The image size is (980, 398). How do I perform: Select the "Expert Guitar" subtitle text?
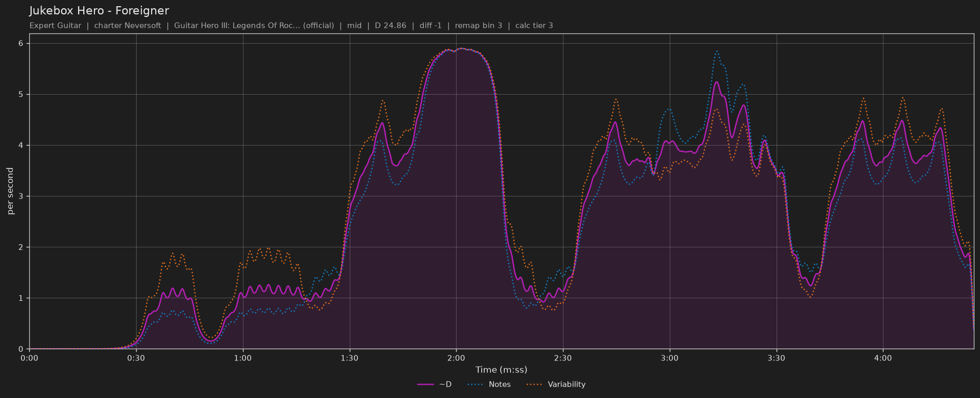[x=55, y=26]
